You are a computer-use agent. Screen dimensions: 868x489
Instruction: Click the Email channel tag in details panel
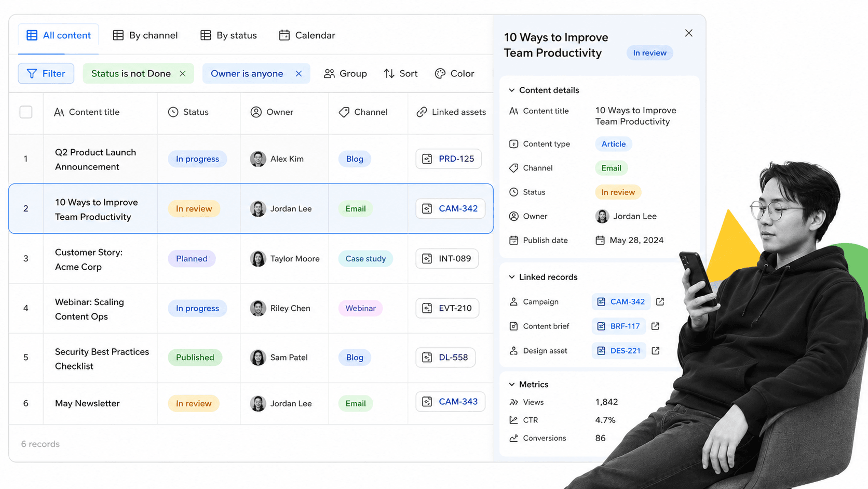(611, 168)
